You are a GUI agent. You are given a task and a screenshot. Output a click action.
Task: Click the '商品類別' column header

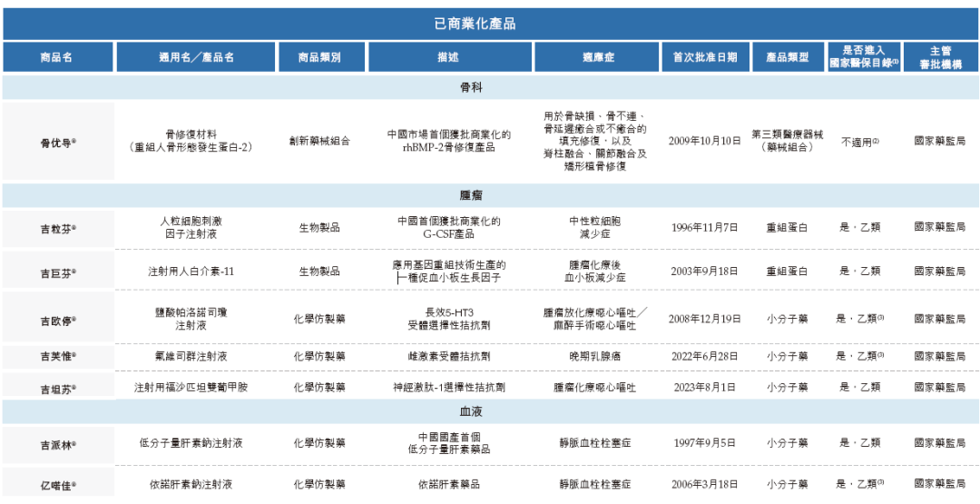319,57
